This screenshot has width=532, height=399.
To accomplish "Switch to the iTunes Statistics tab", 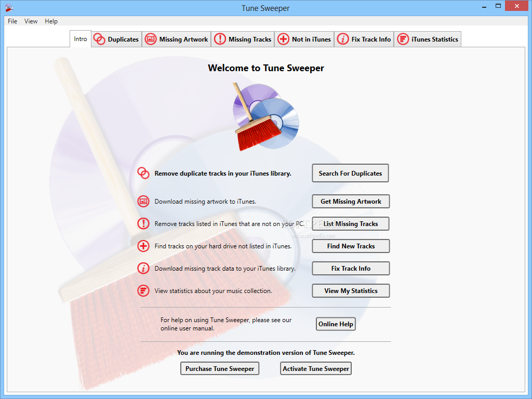I will pos(428,39).
